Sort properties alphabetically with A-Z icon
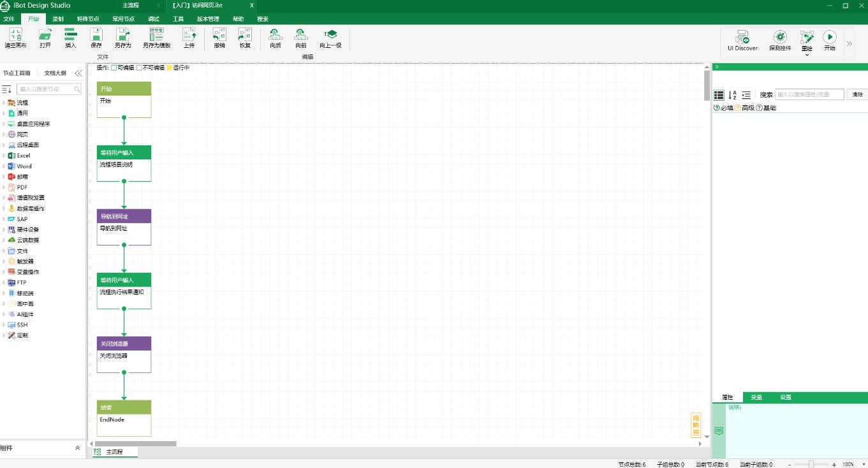Viewport: 868px width, 468px height. 732,95
